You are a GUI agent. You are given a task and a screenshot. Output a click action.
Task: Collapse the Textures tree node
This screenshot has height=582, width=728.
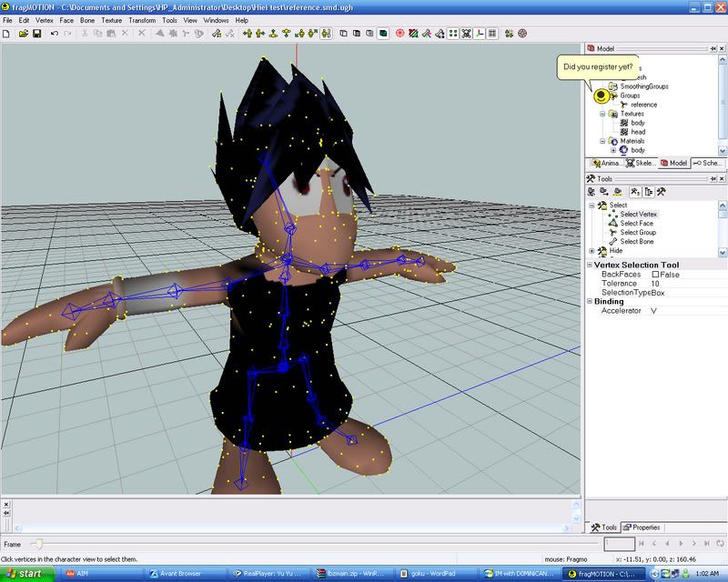(602, 114)
